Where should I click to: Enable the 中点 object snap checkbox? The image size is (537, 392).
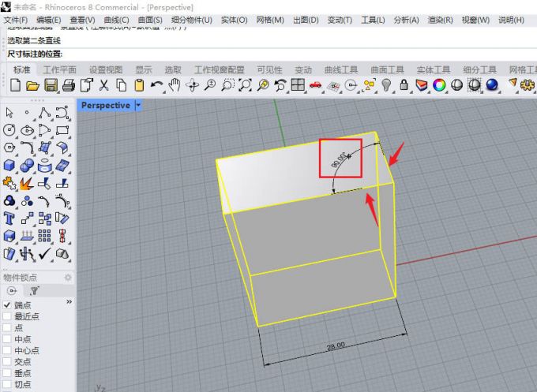[x=7, y=338]
